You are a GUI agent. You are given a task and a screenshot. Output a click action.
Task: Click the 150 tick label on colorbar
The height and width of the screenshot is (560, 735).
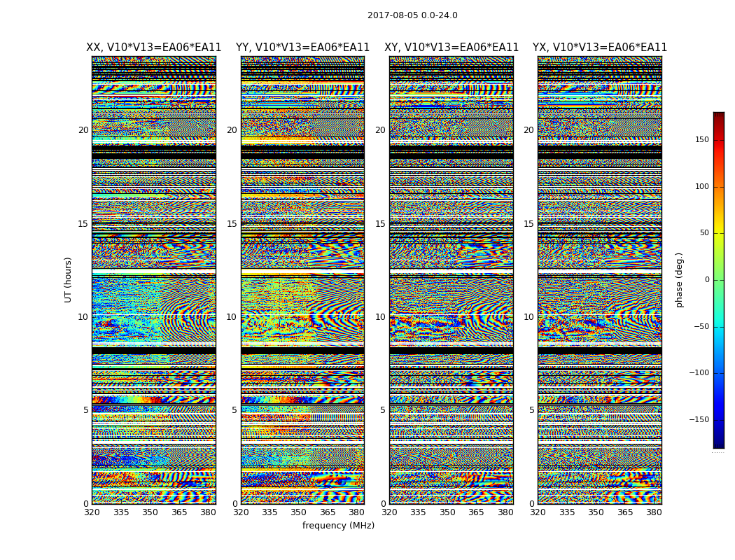pos(702,139)
